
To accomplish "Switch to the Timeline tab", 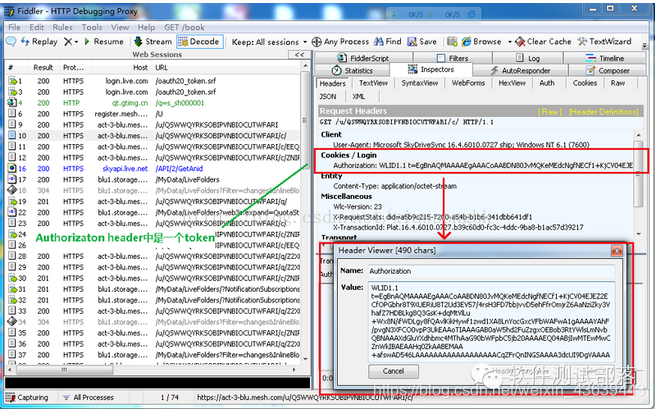I will pyautogui.click(x=605, y=58).
